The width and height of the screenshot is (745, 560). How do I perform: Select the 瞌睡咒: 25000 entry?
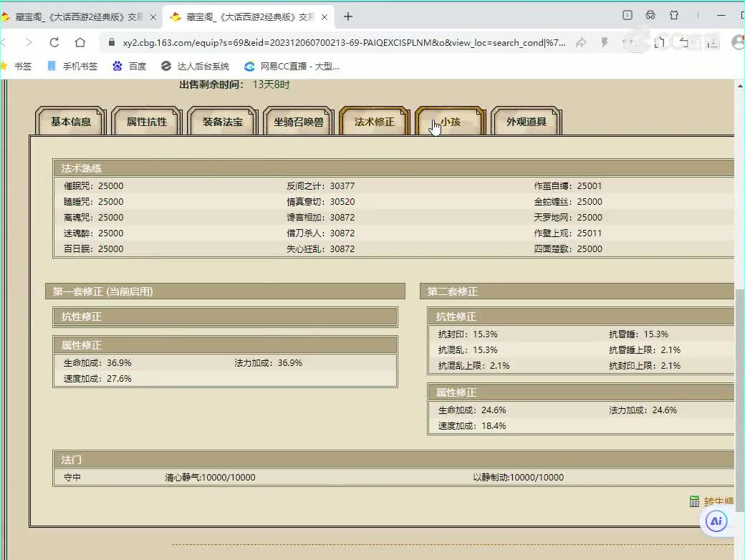pyautogui.click(x=94, y=201)
